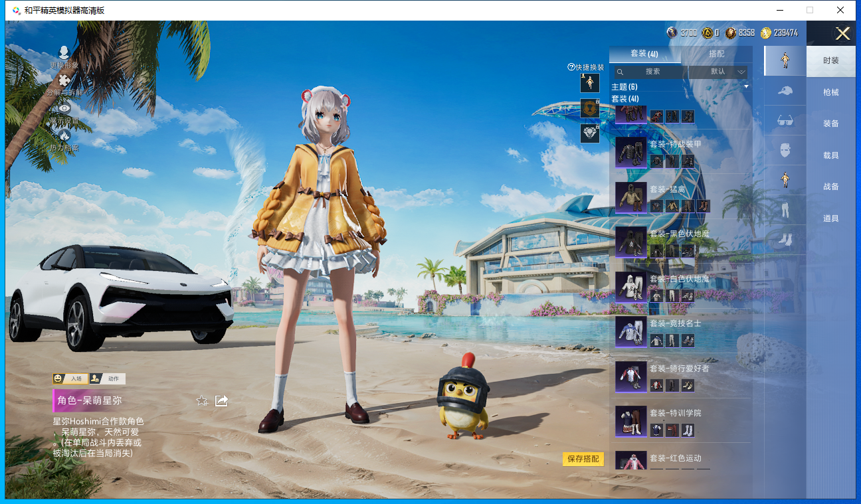The width and height of the screenshot is (861, 504).
Task: Open the 载具 vehicles menu
Action: pyautogui.click(x=831, y=155)
